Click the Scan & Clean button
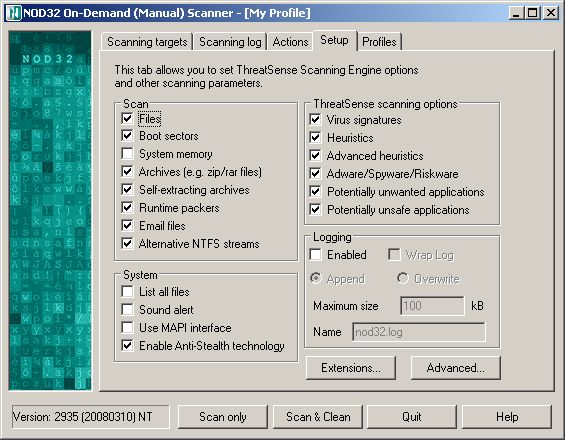 (x=318, y=417)
